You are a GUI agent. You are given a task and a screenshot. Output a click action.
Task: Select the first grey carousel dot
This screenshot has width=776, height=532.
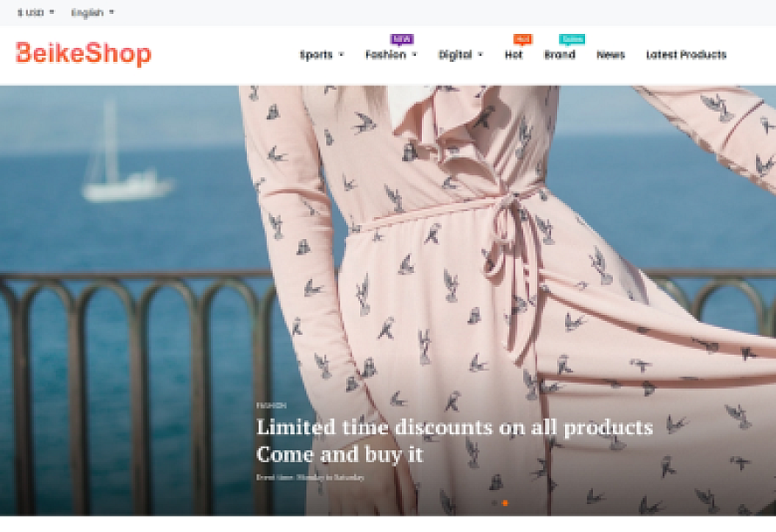click(494, 503)
